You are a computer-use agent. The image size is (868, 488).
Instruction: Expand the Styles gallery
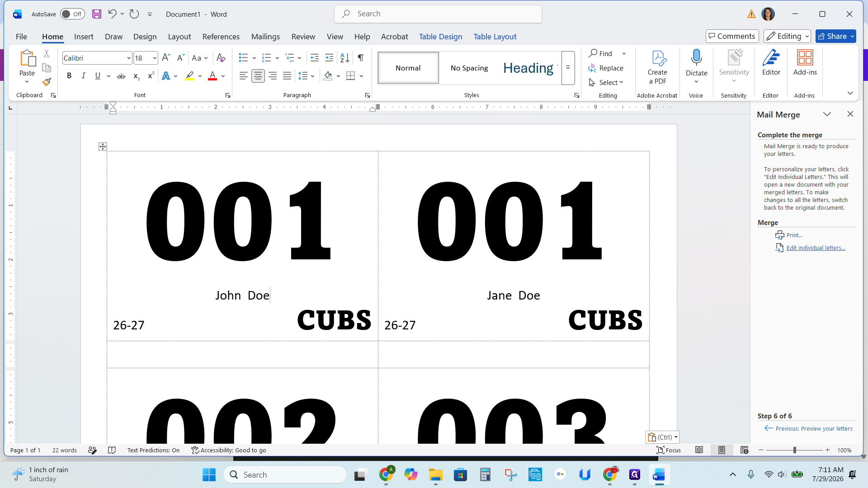tap(568, 68)
